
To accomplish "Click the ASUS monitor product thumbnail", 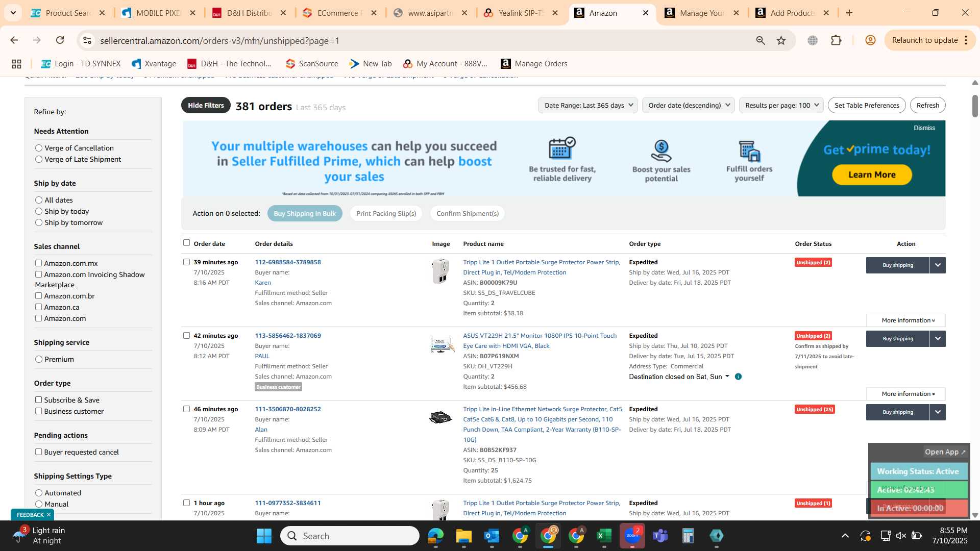I will pos(442,345).
